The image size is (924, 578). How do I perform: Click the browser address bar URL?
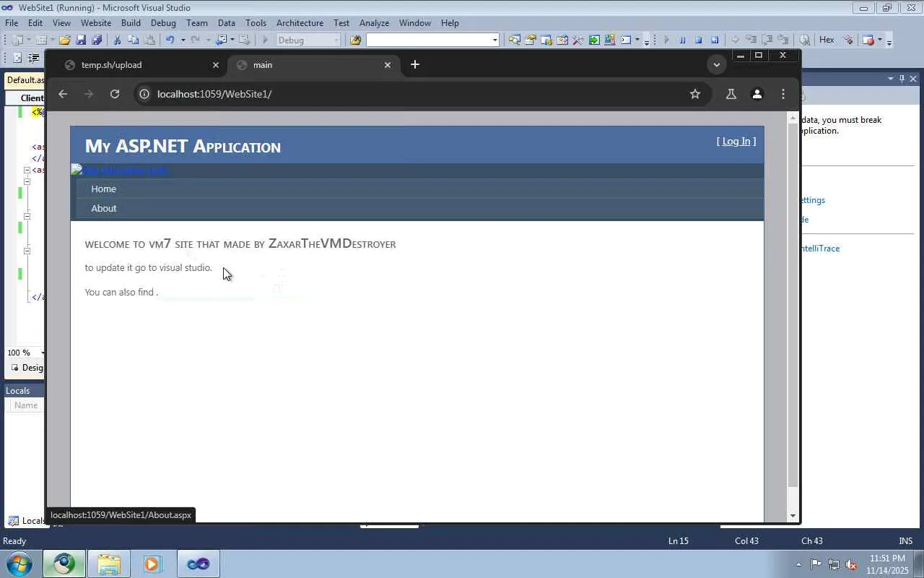click(214, 94)
